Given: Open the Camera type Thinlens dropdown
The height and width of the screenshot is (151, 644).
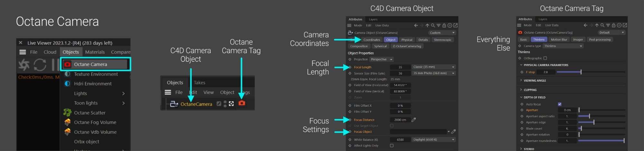Looking at the screenshot, I should pyautogui.click(x=563, y=46).
